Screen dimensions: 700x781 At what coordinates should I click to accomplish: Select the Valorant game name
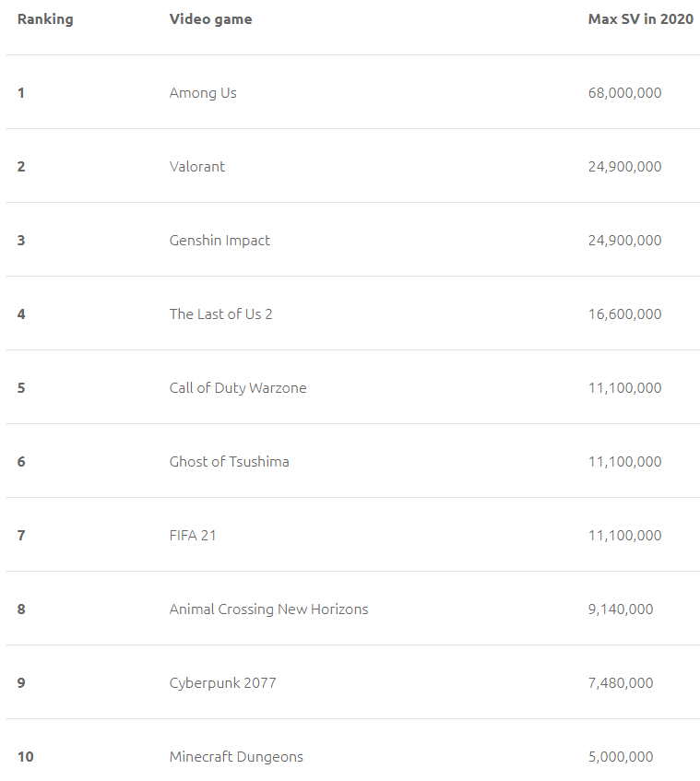(197, 167)
